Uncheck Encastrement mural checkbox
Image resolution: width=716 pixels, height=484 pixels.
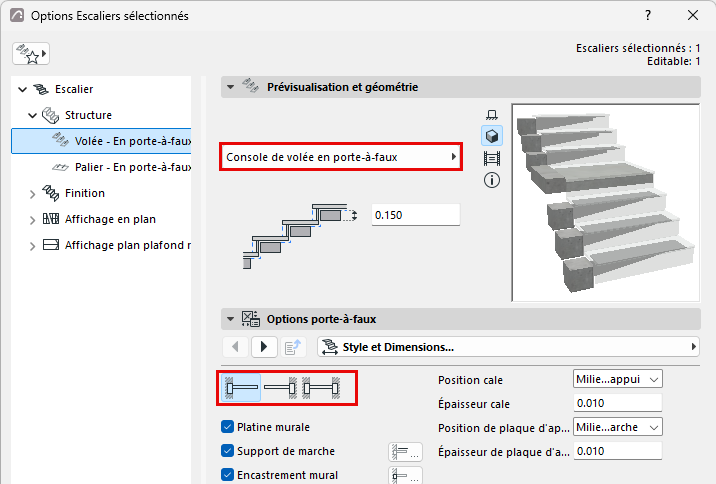tap(227, 475)
